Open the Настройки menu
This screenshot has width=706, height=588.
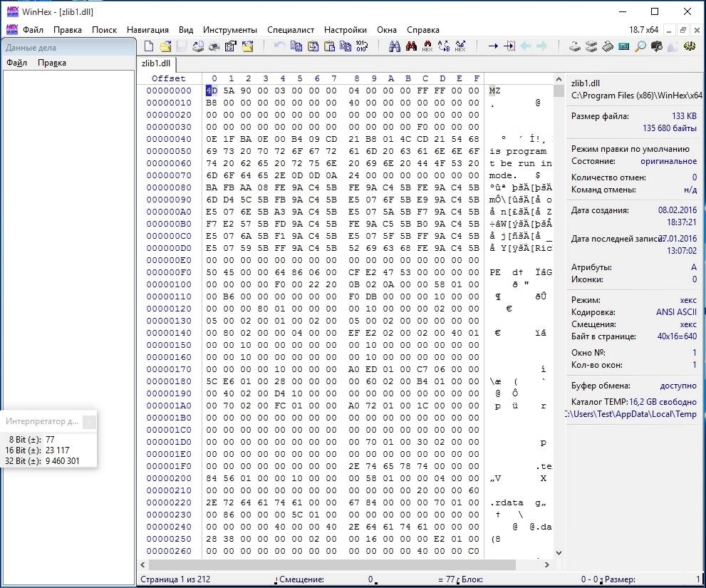click(346, 30)
